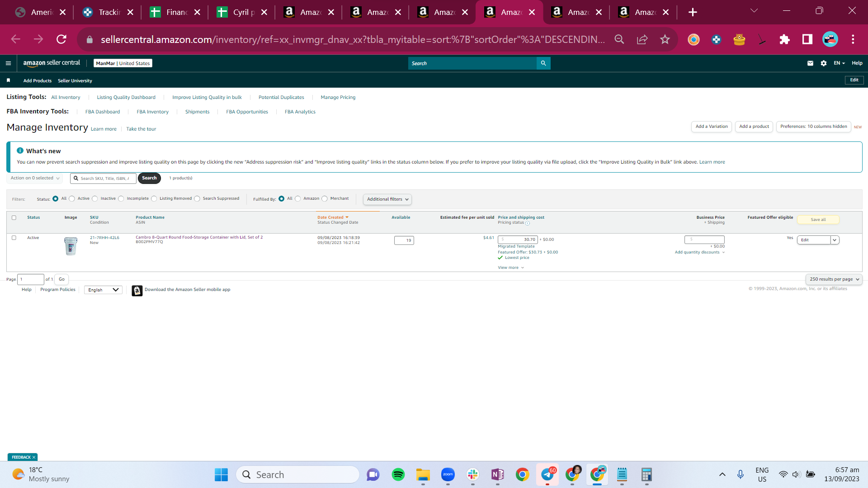Select the Inactive status filter
Viewport: 868px width, 488px height.
tap(95, 199)
